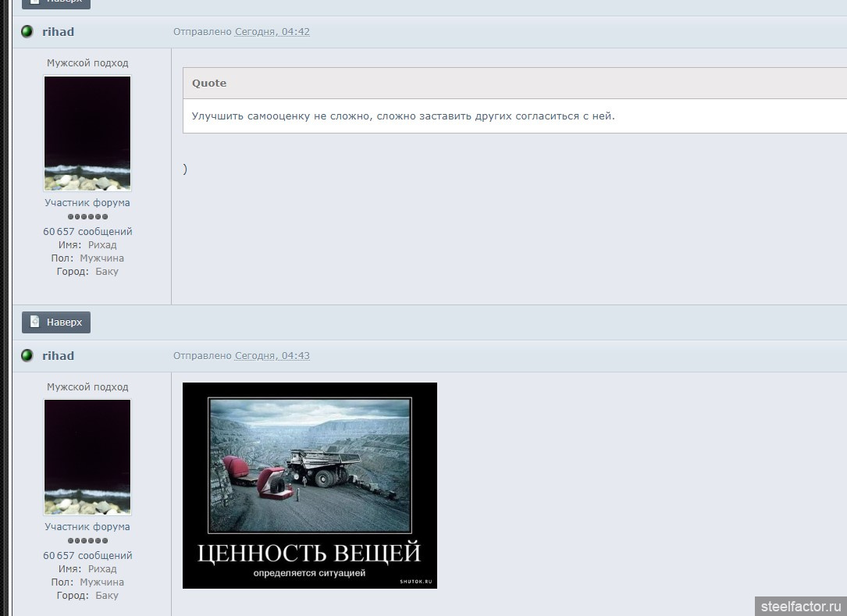The height and width of the screenshot is (616, 847).
Task: Click the green online status icon of the 04:42 post
Action: 27,32
